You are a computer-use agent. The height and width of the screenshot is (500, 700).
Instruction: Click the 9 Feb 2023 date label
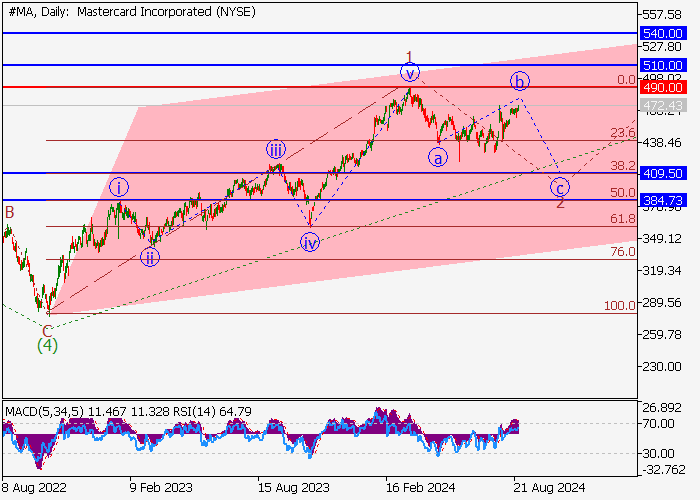(x=161, y=487)
